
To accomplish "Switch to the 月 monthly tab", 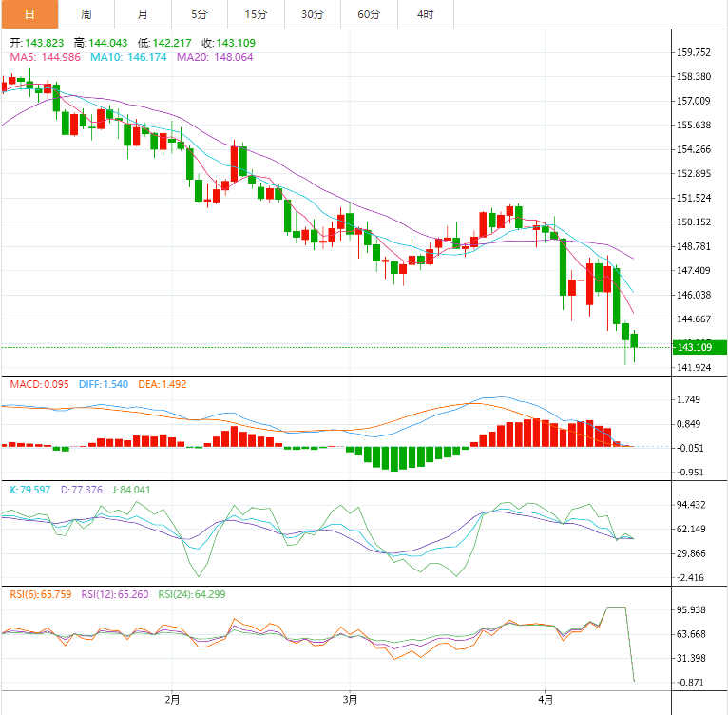I will (x=143, y=14).
